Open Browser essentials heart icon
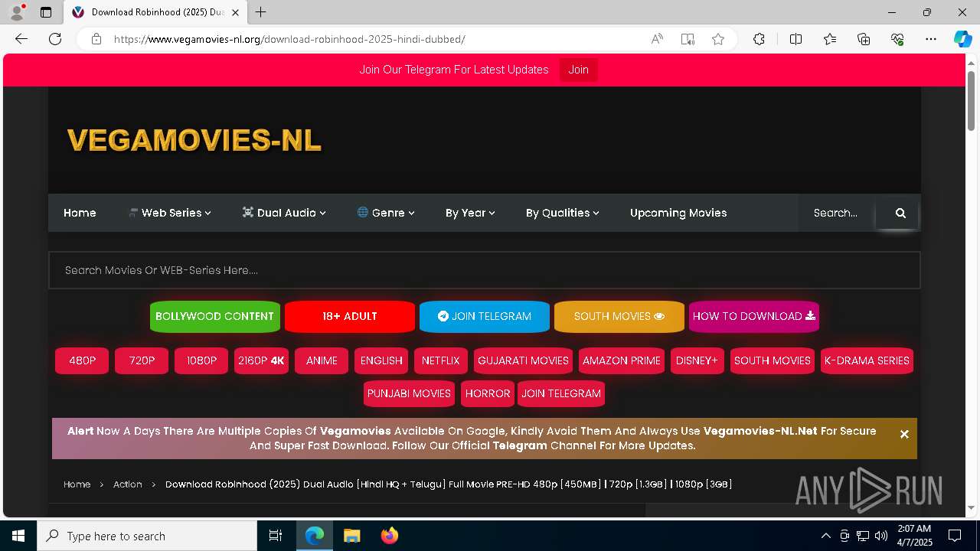The height and width of the screenshot is (551, 980). 897,39
